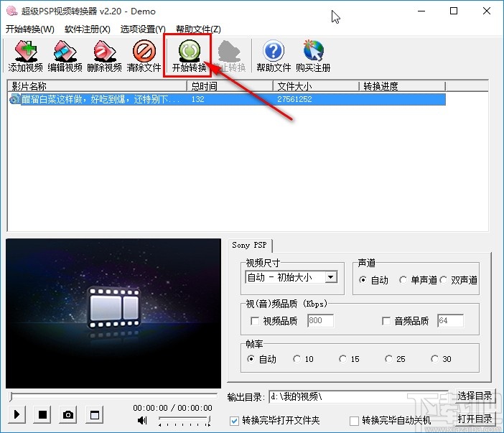Take a snapshot with the camera icon
504x433 pixels.
(67, 414)
